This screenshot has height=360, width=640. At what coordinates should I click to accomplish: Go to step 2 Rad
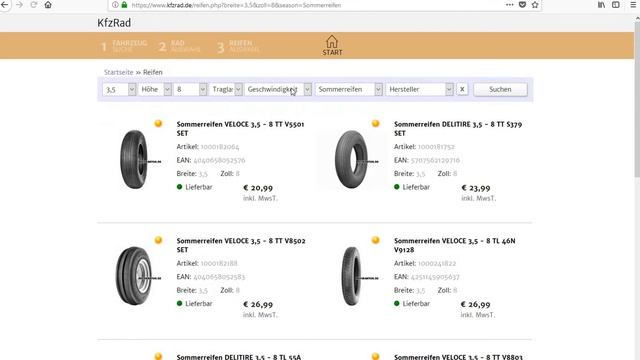click(180, 46)
